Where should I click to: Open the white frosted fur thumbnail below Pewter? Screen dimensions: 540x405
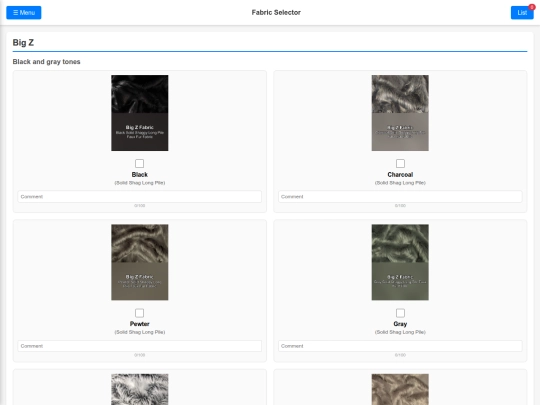point(139,389)
